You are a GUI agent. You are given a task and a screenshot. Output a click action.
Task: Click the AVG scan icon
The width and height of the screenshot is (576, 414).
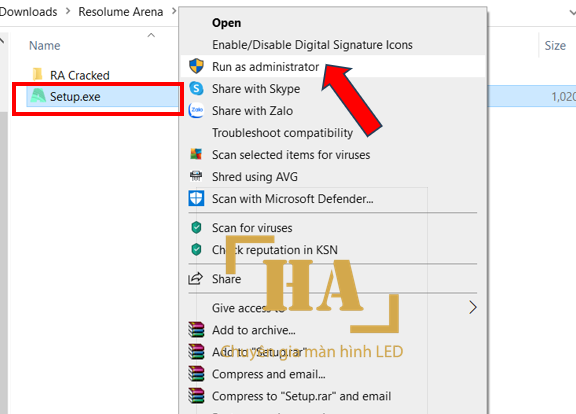point(196,154)
